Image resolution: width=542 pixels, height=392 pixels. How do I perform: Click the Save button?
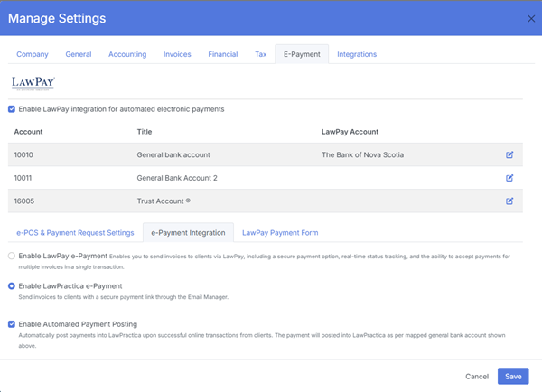512,376
